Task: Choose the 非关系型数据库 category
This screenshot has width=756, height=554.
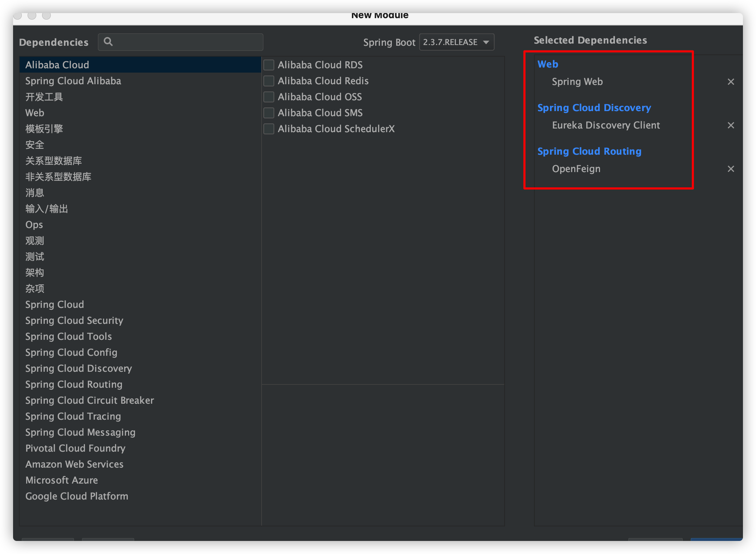Action: tap(140, 177)
